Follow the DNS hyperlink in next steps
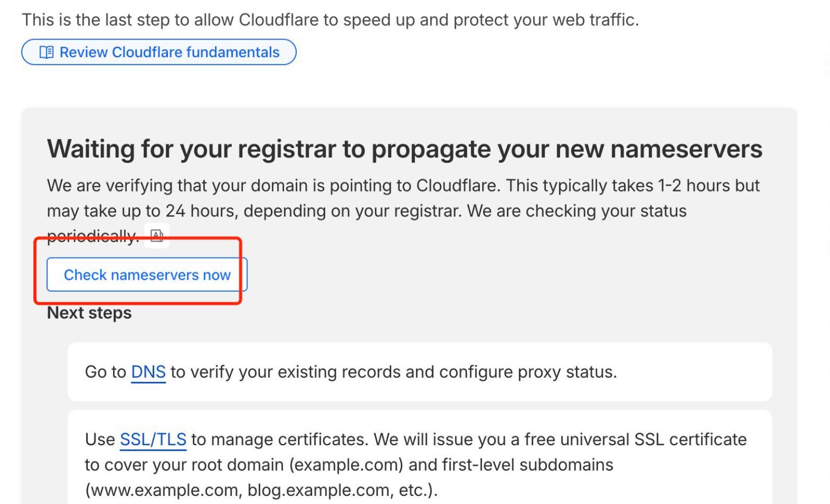Viewport: 830px width, 504px height. point(148,372)
